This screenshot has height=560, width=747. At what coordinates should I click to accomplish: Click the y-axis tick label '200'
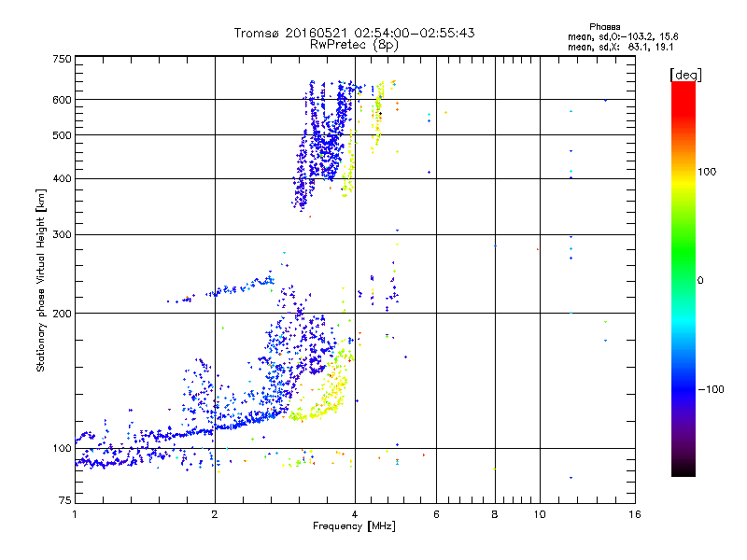pos(63,314)
